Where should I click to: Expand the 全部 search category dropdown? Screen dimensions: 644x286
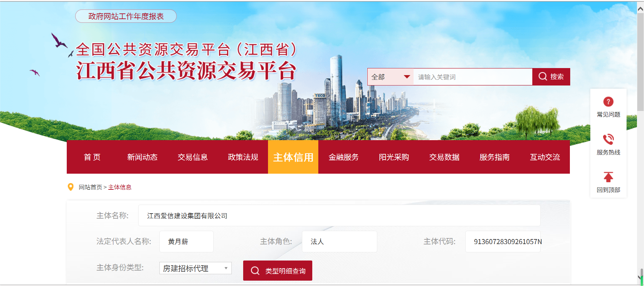coord(390,77)
